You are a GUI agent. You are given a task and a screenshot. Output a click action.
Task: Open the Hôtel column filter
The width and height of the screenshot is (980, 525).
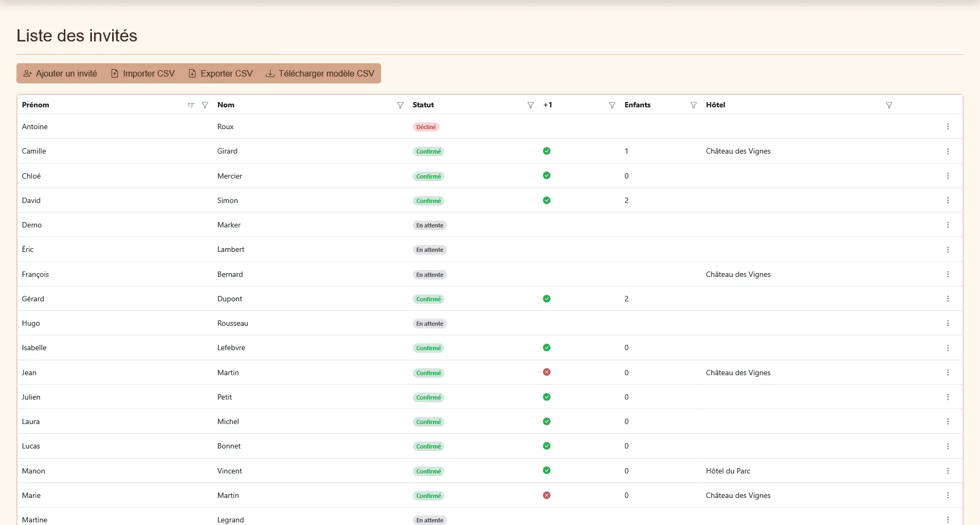tap(889, 105)
